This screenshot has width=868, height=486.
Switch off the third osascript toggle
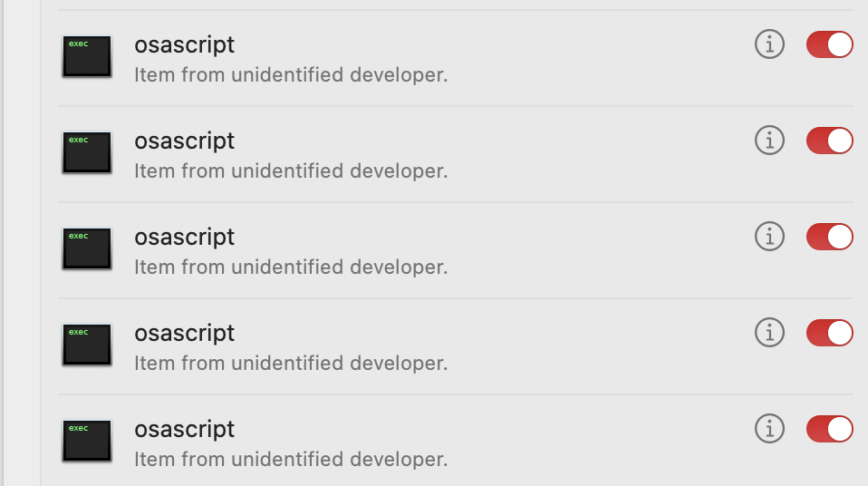click(829, 237)
